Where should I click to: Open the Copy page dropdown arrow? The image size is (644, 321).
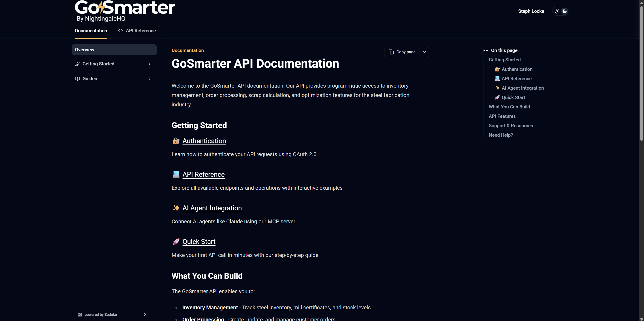click(x=424, y=52)
